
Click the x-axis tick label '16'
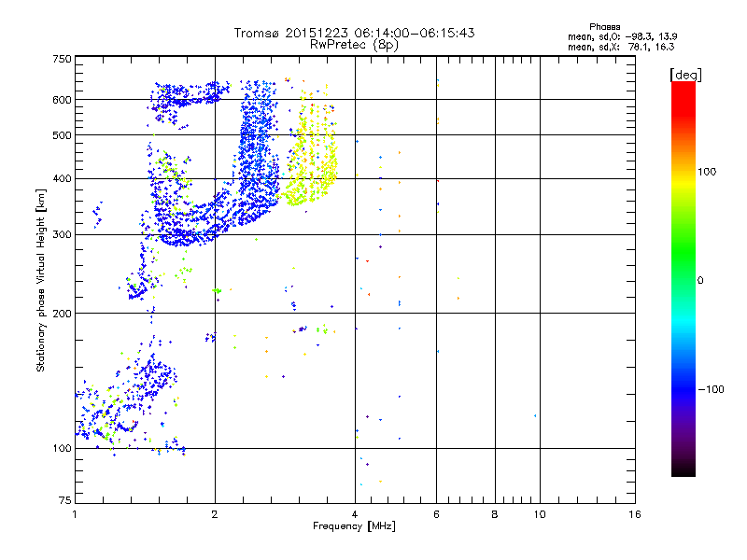635,514
